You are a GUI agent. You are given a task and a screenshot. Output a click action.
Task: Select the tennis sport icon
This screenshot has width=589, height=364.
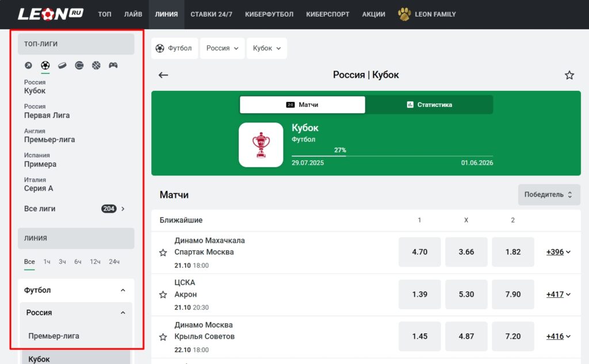click(x=78, y=66)
